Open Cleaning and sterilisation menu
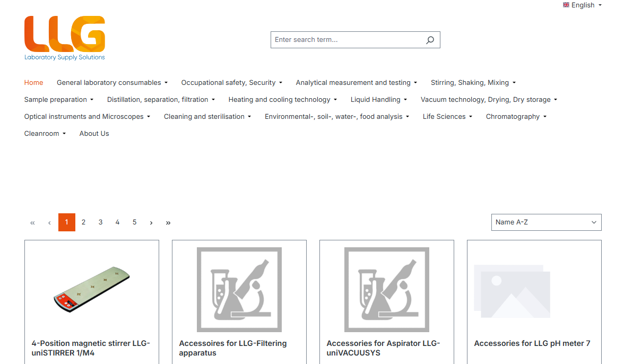Viewport: 624px width, 364px height. (207, 117)
